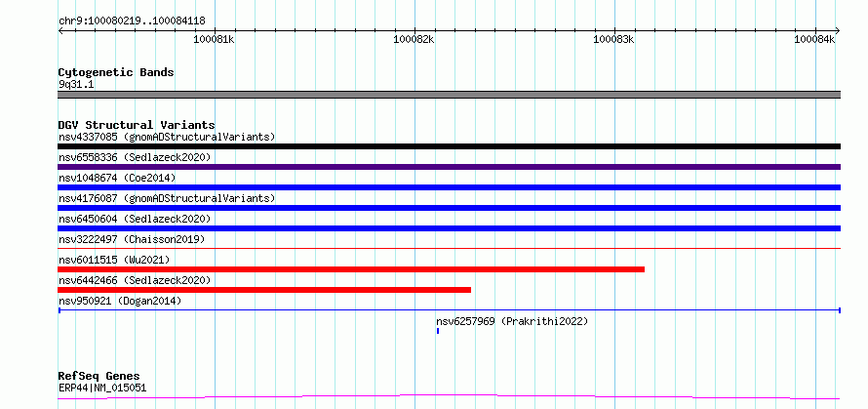Open nsv1048674 (Coe2014) label
Image resolution: width=868 pixels, height=409 pixels.
(x=117, y=178)
